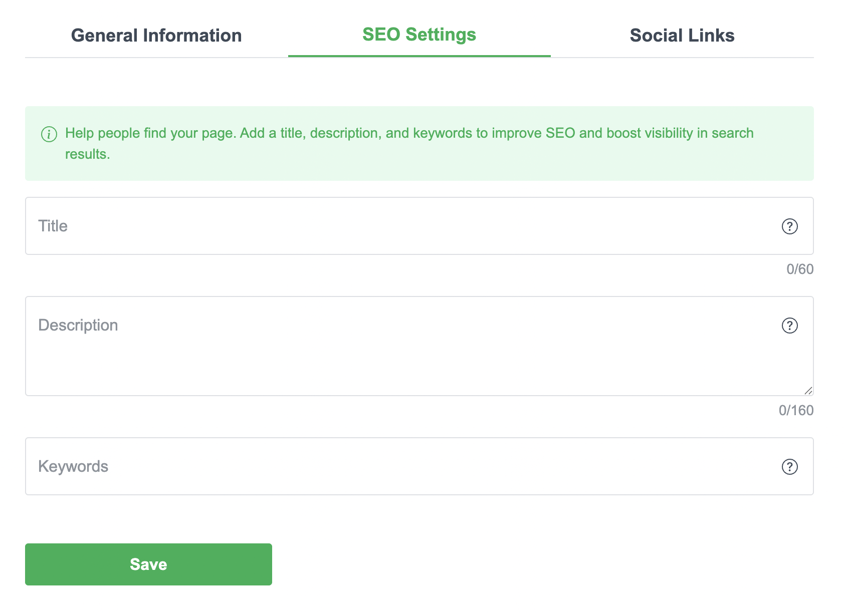Open the Social Links tab
This screenshot has width=844, height=616.
[682, 36]
